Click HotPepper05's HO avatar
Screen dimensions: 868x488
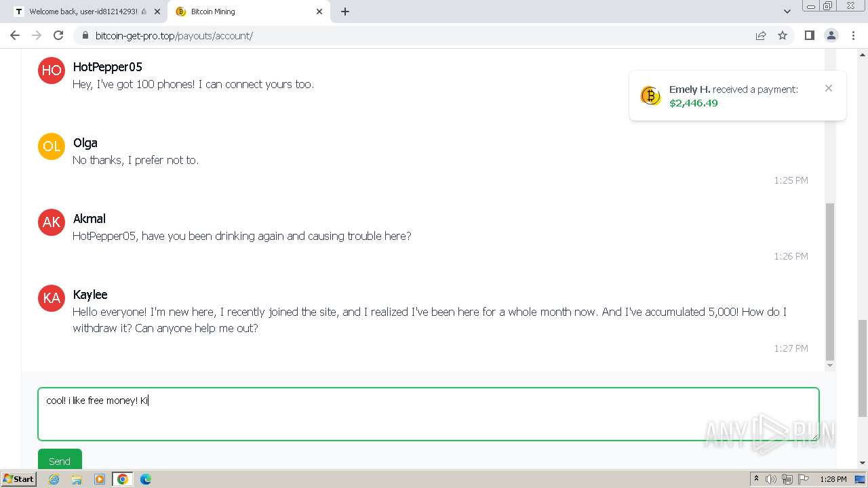tap(52, 70)
